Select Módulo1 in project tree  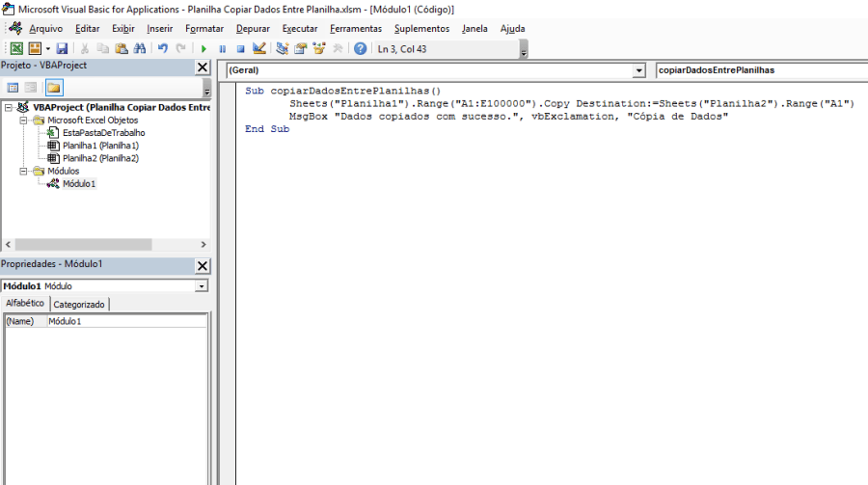[x=79, y=184]
